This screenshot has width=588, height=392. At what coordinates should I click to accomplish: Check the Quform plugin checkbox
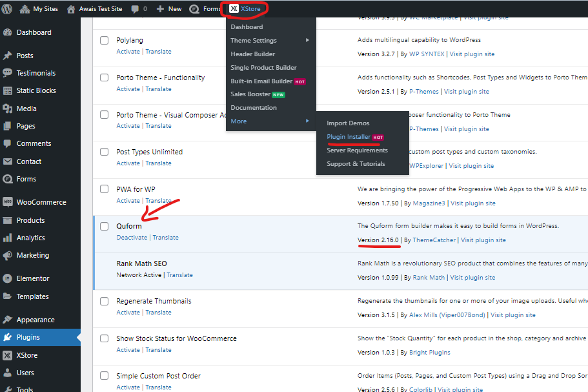105,226
